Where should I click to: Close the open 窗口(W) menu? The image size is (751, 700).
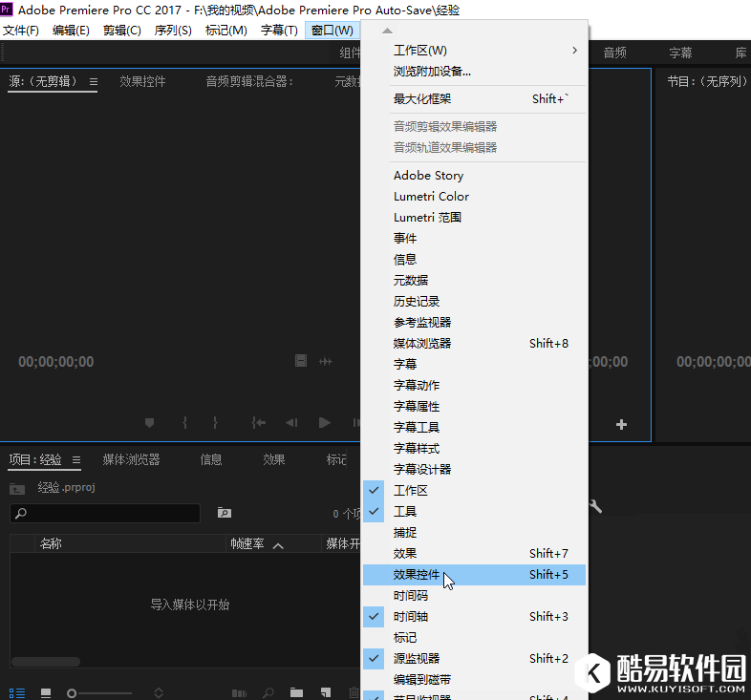[x=333, y=31]
